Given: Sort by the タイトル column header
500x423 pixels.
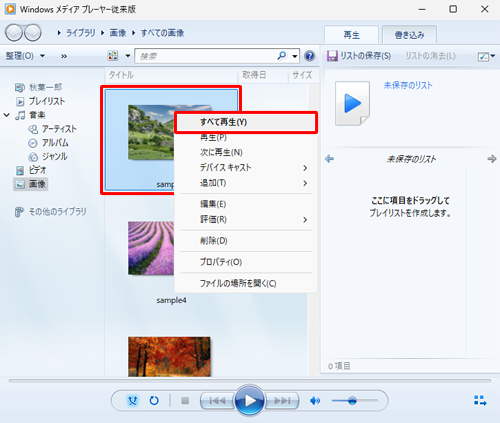Looking at the screenshot, I should [172, 75].
